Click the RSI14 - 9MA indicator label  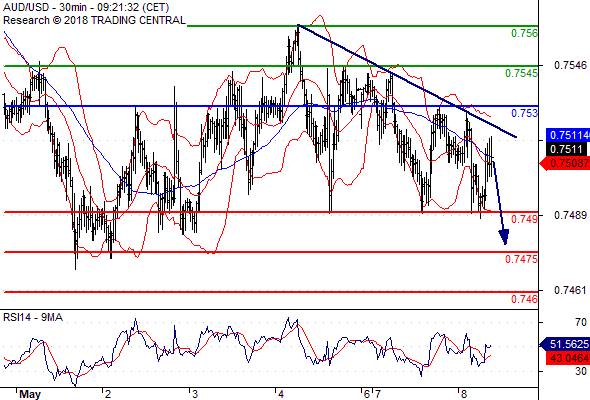(x=33, y=318)
